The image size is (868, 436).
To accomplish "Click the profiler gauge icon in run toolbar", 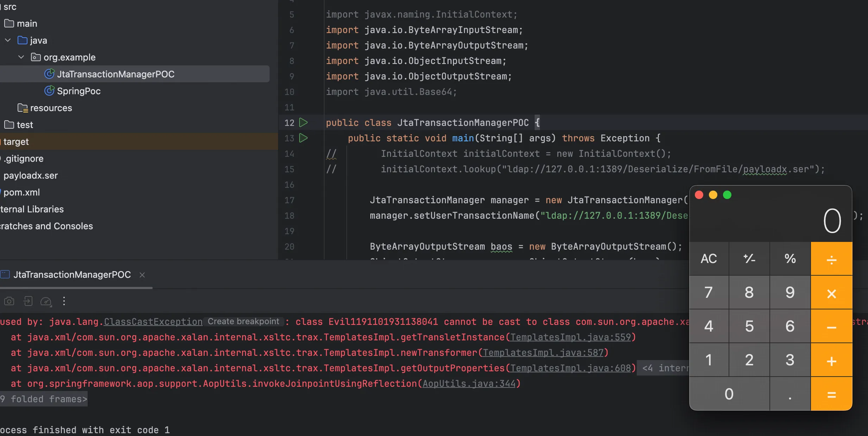I will pos(46,301).
